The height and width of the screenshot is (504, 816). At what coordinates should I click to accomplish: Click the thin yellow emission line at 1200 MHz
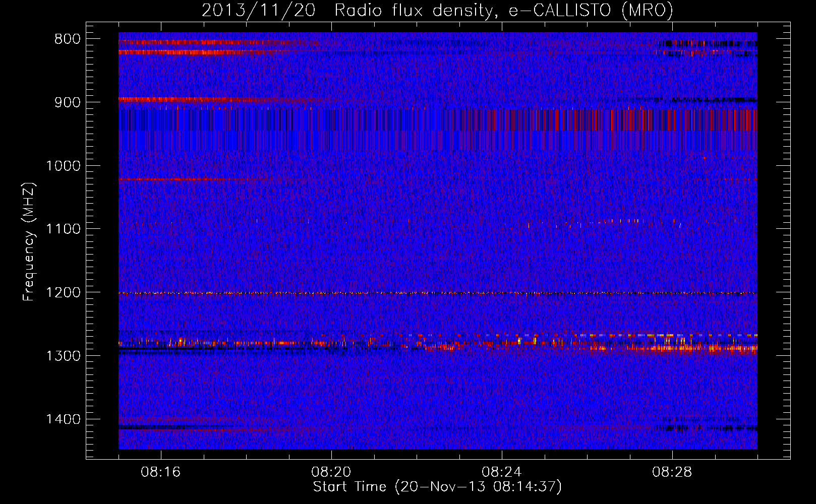click(438, 293)
